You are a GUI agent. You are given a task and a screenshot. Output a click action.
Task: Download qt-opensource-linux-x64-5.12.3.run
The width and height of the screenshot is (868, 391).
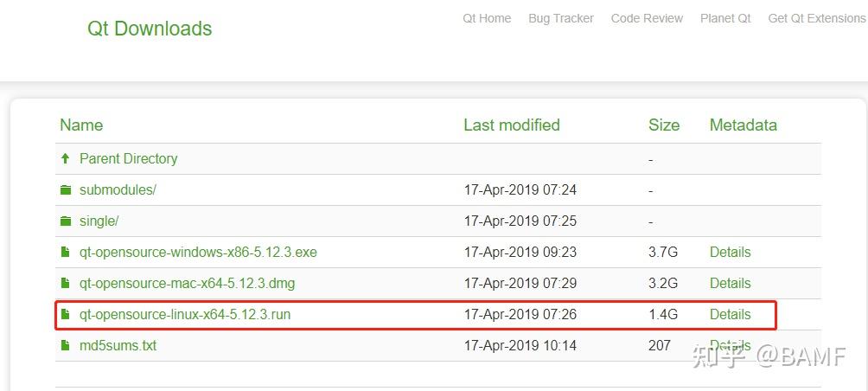[185, 315]
